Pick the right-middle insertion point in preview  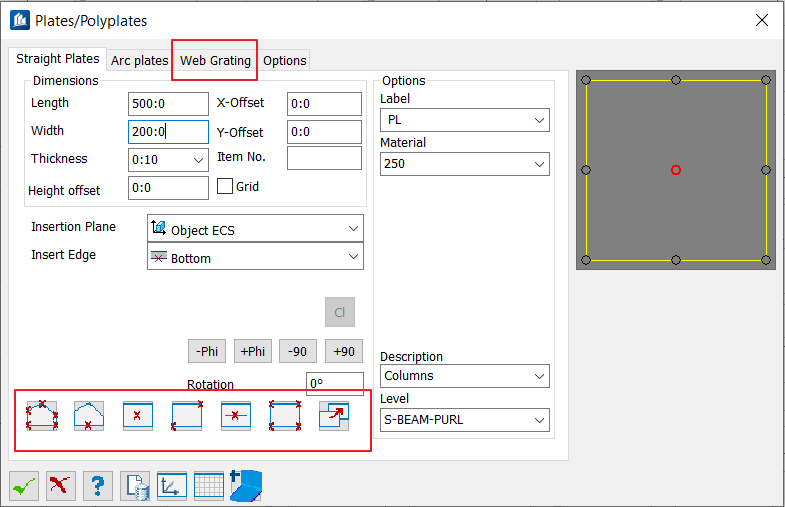(766, 170)
